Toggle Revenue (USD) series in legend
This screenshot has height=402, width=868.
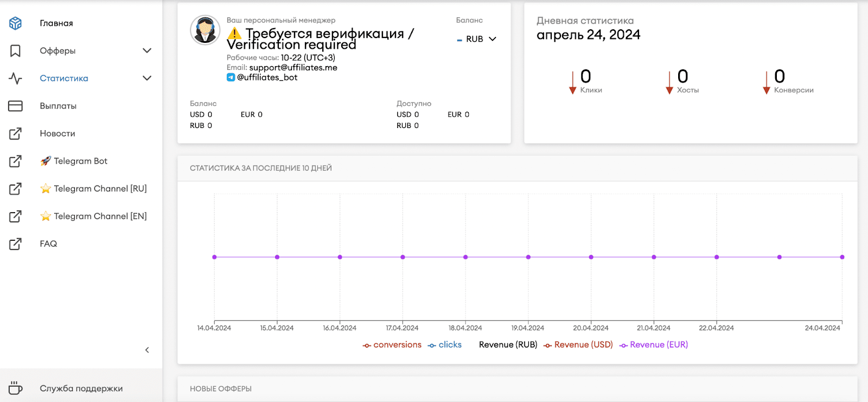(x=578, y=344)
